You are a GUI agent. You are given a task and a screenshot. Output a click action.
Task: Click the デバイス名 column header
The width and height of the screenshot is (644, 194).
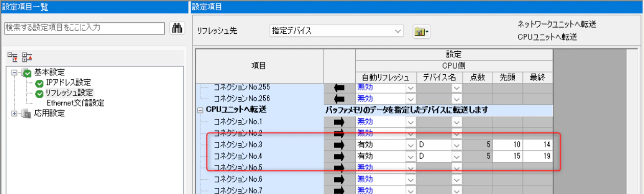click(440, 77)
